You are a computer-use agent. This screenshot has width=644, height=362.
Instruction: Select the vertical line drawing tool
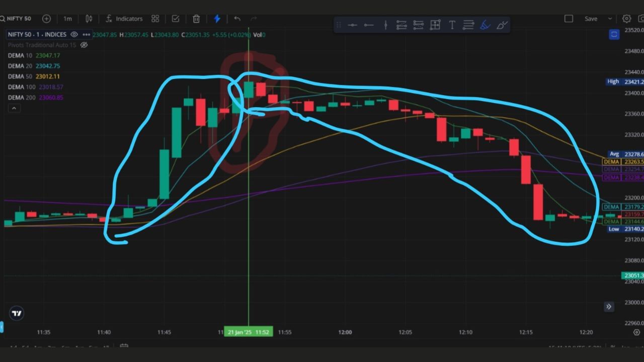tap(385, 25)
